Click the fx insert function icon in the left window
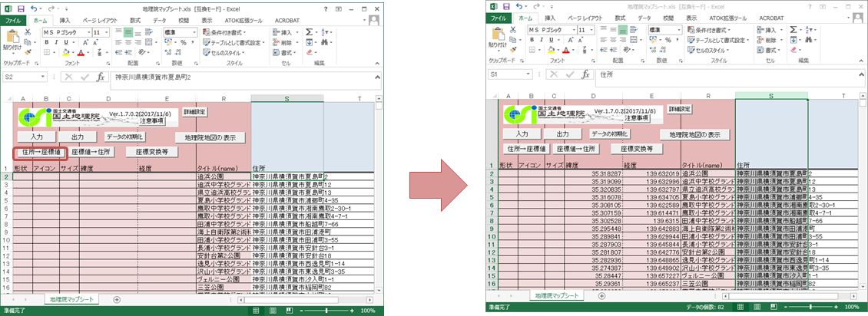868x316 pixels. coord(100,77)
